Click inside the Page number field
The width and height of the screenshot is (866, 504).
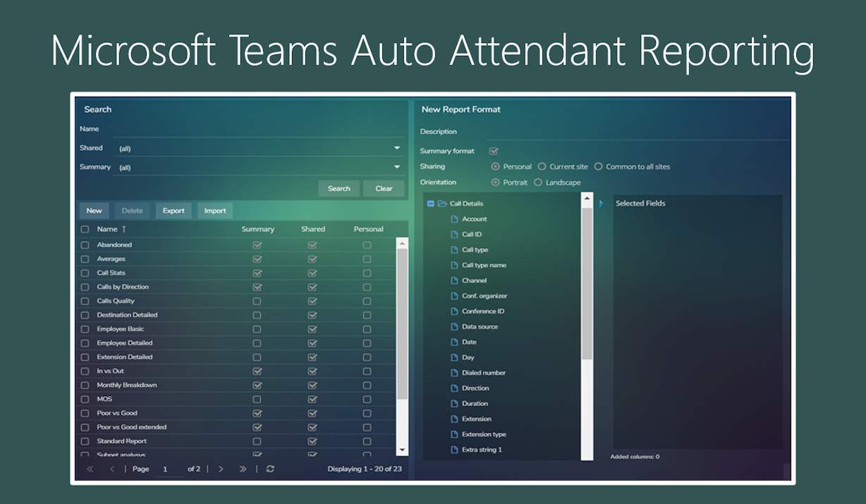pos(165,469)
